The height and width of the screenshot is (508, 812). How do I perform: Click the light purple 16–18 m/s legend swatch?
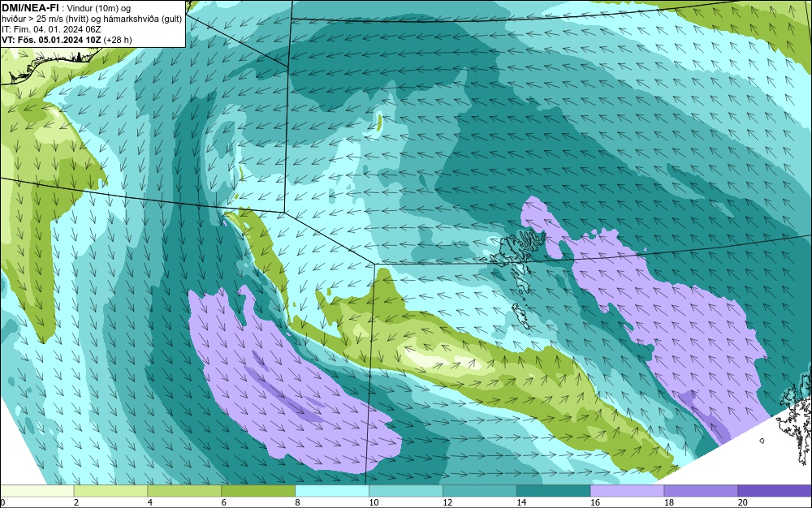pos(627,490)
